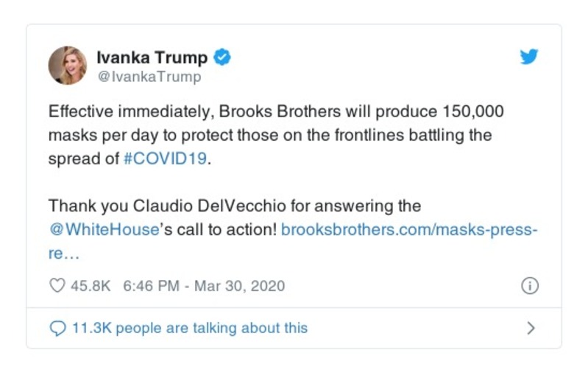Open the 6:46 PM timestamp link
This screenshot has width=588, height=378.
(x=146, y=286)
